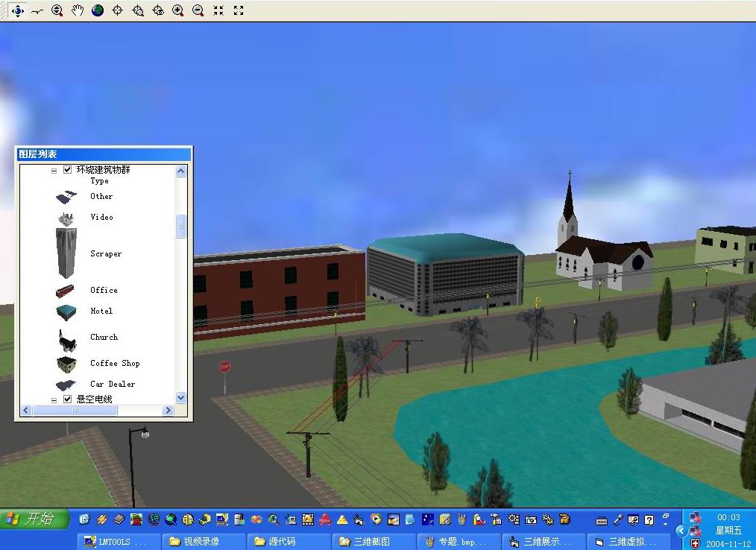Click the Office legend symbol
The height and width of the screenshot is (550, 756).
click(x=65, y=291)
